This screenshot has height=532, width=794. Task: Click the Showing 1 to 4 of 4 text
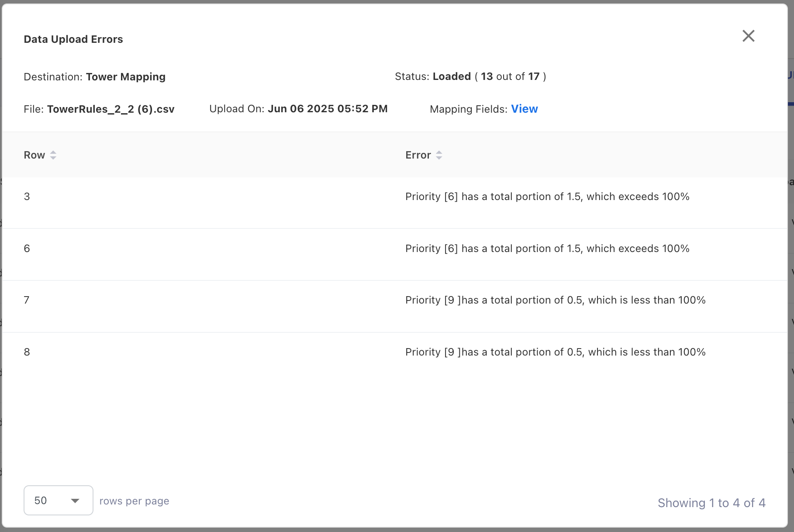[x=711, y=503]
